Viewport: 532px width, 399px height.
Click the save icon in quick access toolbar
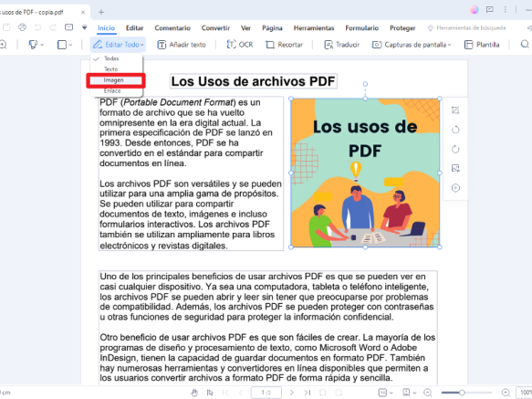[6, 27]
